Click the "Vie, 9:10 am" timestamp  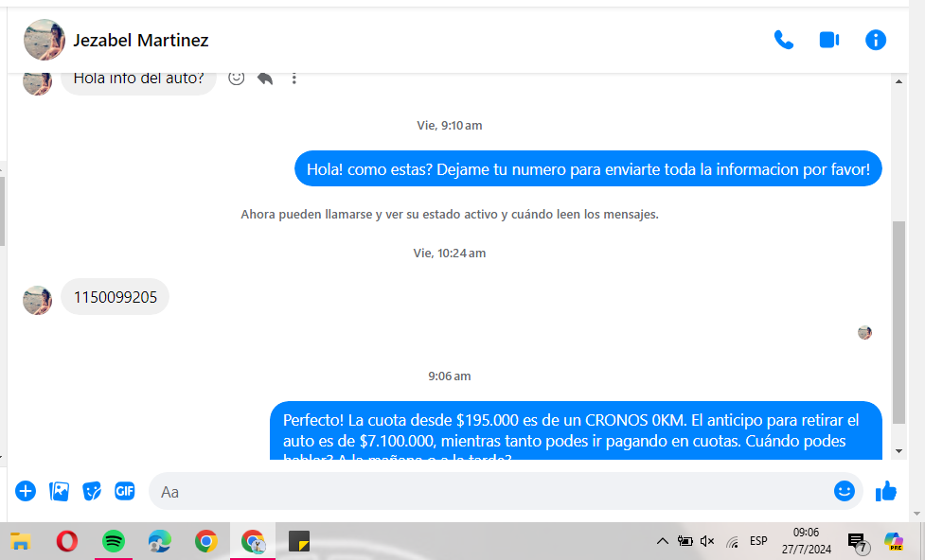450,126
